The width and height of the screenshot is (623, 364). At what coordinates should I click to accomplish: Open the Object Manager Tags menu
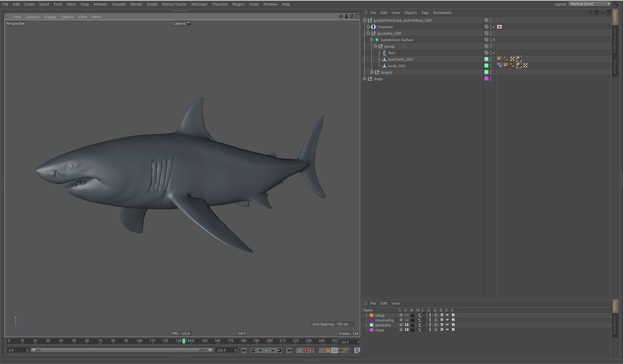pos(425,13)
